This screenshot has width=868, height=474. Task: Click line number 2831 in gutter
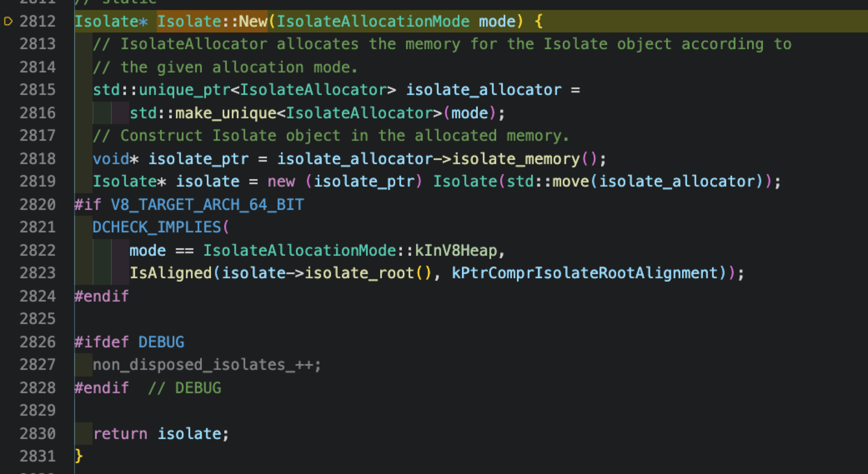(38, 456)
